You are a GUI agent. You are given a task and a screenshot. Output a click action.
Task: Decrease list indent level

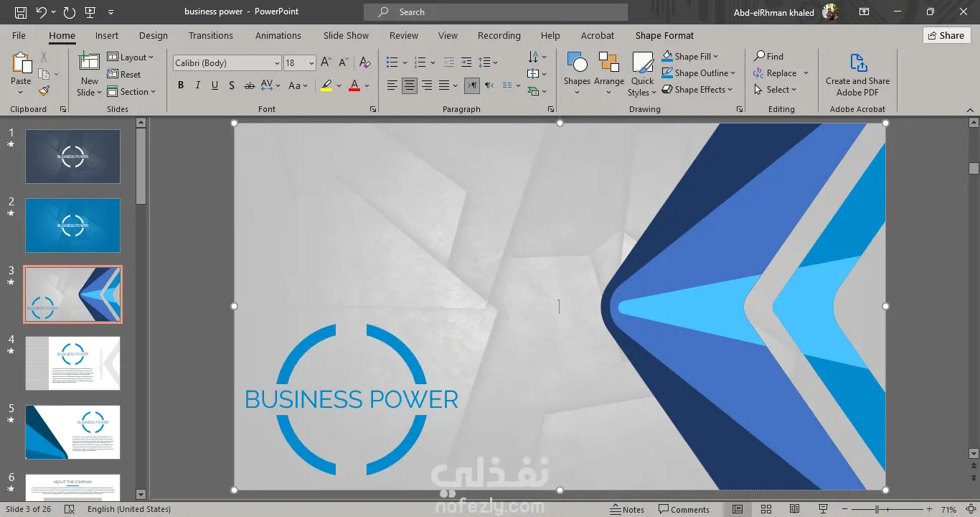(x=449, y=62)
